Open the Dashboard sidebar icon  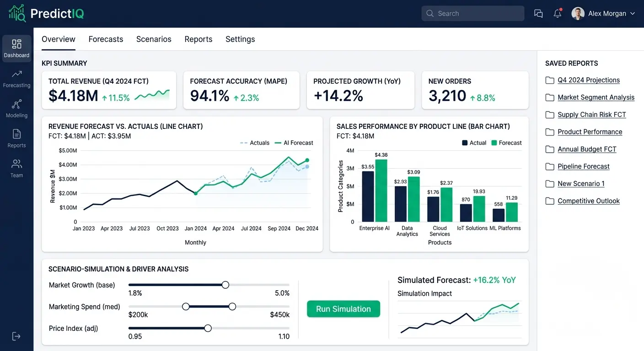17,48
